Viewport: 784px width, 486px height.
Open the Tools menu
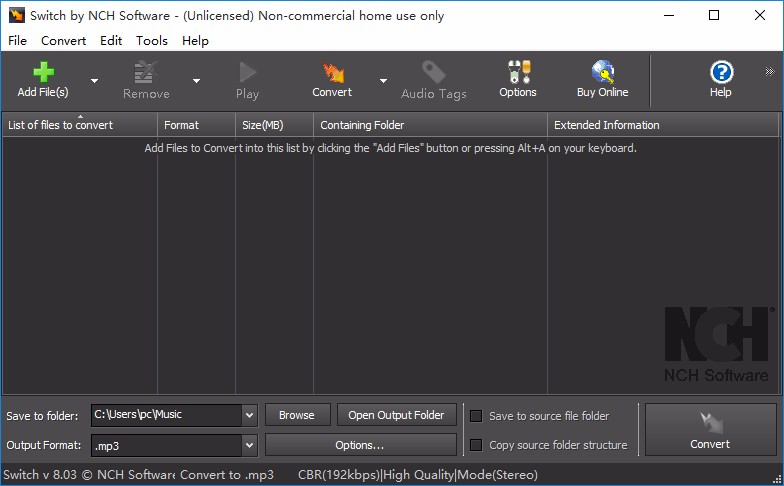pos(152,40)
